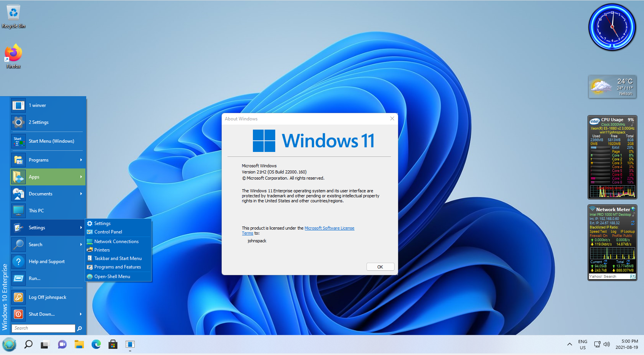Open the taskbar Search magnifier
Screen dimensions: 644x355
[28, 345]
